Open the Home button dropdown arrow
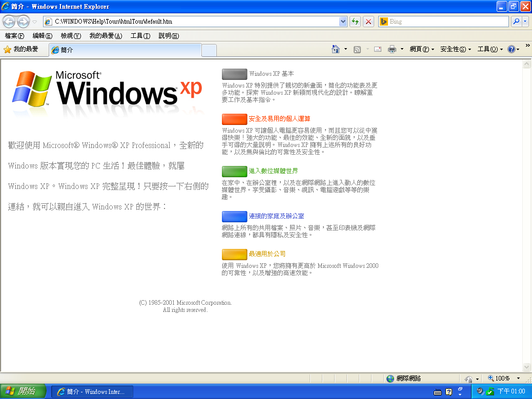Image resolution: width=532 pixels, height=399 pixels. click(x=346, y=49)
